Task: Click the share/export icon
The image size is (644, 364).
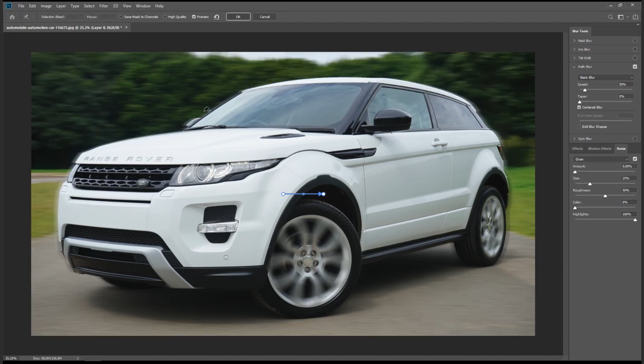Action: 636,17
